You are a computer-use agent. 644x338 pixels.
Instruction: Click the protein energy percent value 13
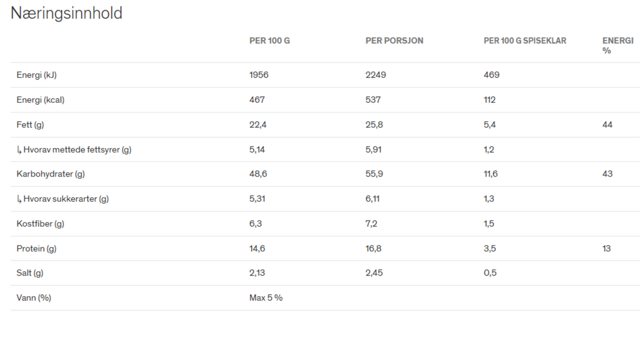(x=606, y=248)
